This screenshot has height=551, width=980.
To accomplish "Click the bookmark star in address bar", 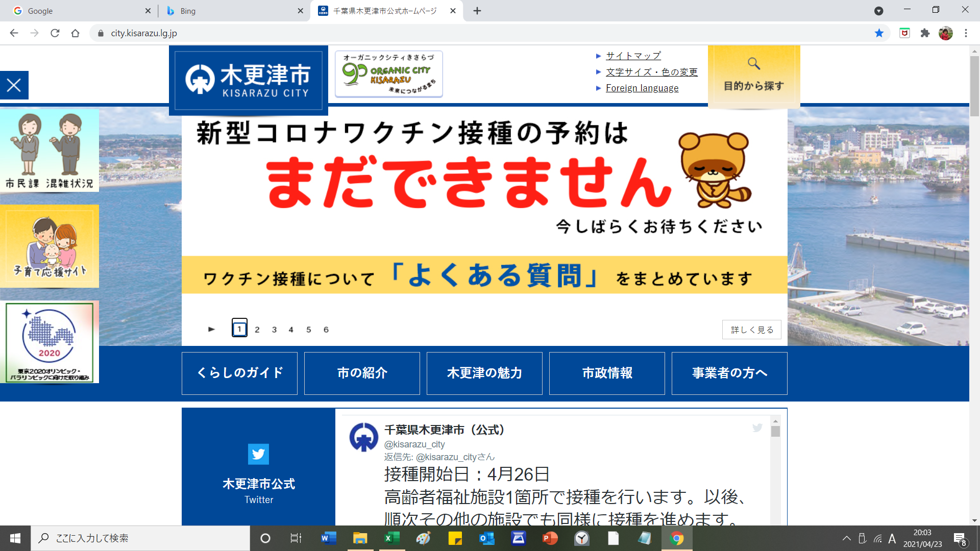I will coord(879,33).
